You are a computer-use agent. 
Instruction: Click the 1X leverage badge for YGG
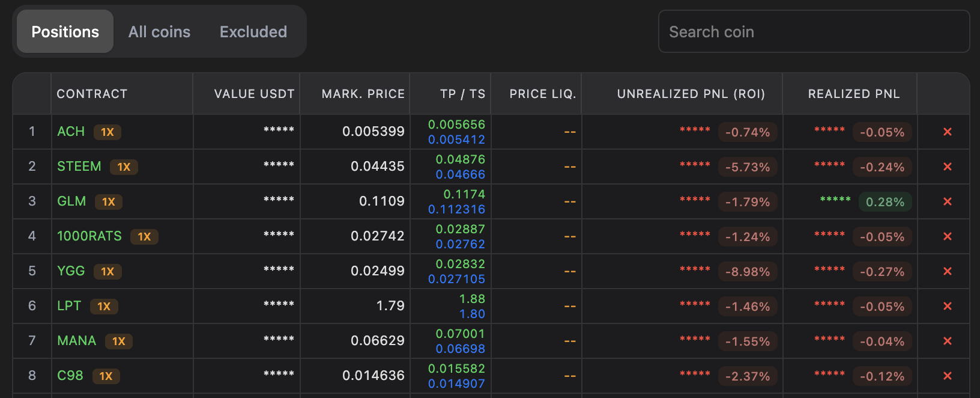[x=107, y=272]
